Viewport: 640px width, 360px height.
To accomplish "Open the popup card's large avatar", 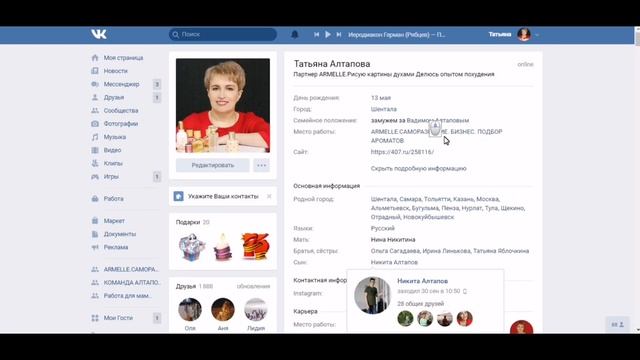I will click(372, 296).
